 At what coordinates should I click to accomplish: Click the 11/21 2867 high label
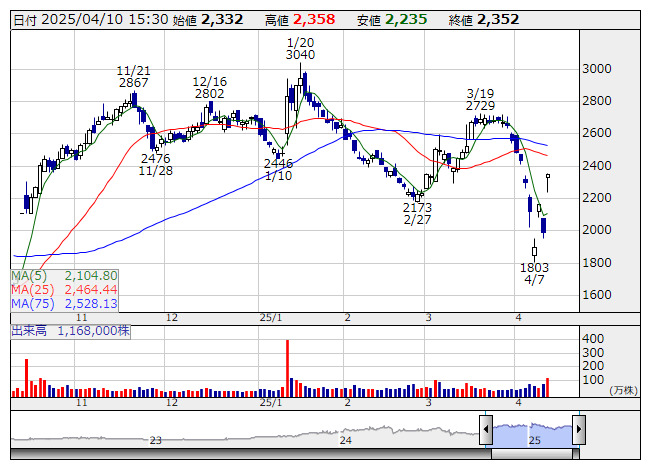[133, 77]
